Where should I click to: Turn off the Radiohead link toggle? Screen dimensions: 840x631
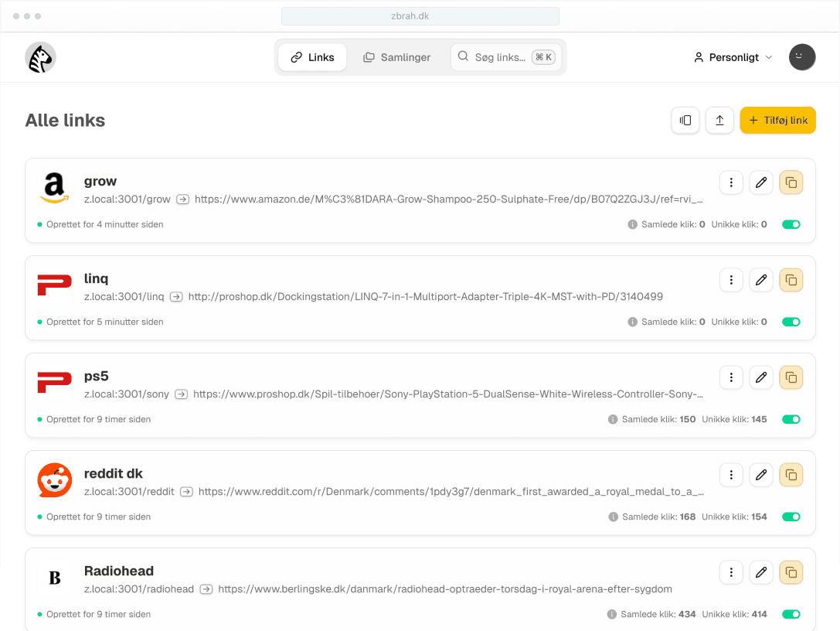click(x=791, y=614)
